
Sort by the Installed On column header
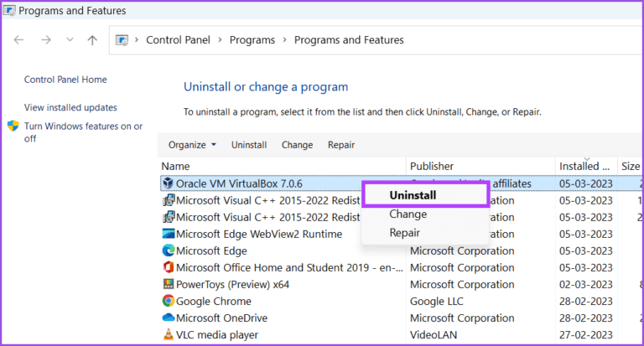coord(586,166)
